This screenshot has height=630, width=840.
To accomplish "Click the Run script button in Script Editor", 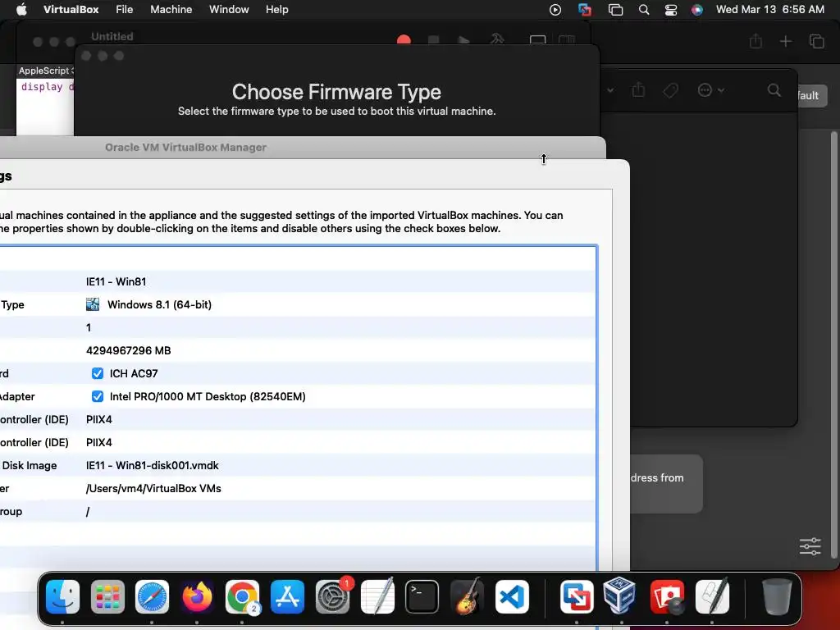I will click(x=464, y=41).
